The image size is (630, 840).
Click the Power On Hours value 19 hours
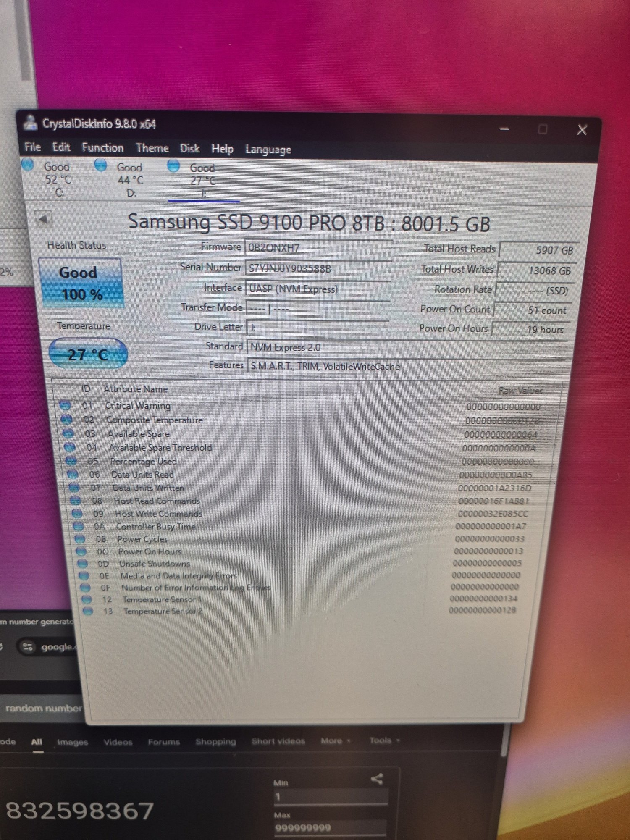pos(531,329)
